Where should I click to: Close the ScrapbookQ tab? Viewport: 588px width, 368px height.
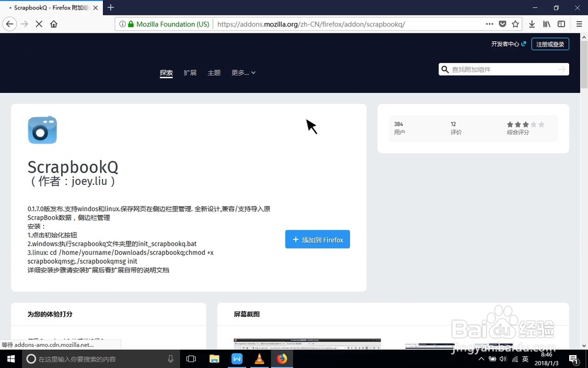pos(96,8)
